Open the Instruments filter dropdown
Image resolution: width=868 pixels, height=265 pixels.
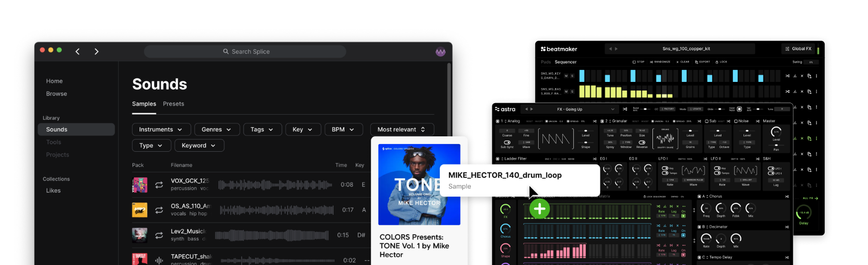[x=161, y=130]
